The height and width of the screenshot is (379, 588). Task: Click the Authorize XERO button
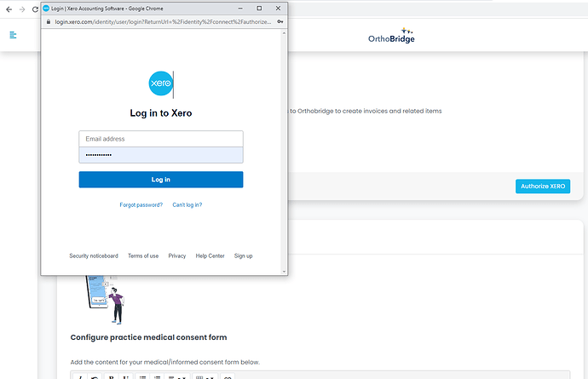[x=543, y=187]
